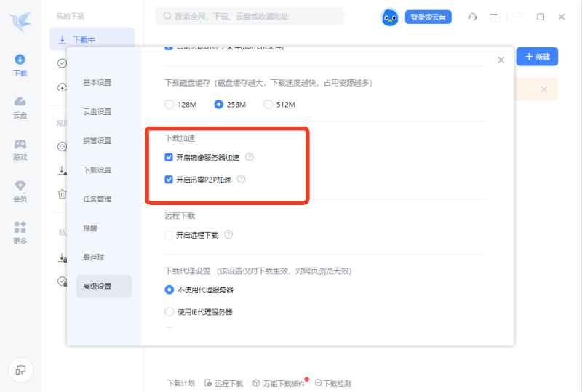Open the 下载中 list item

92,39
